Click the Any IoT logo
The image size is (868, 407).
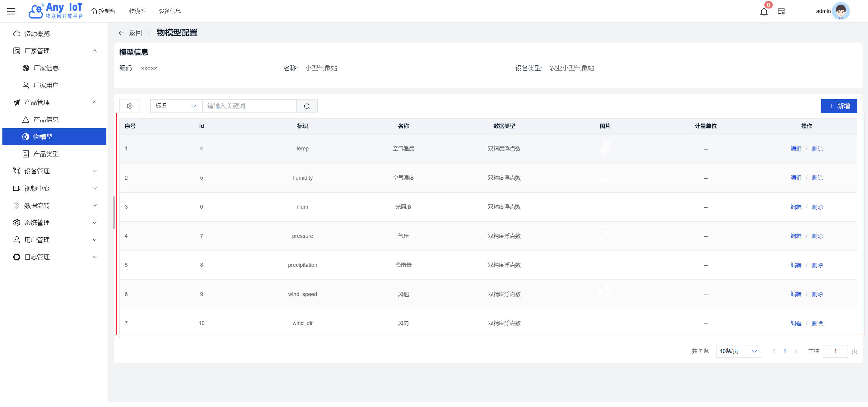[55, 11]
